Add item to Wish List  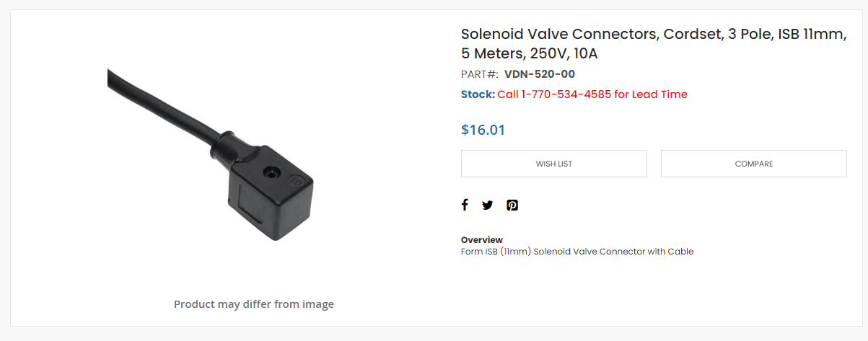553,164
